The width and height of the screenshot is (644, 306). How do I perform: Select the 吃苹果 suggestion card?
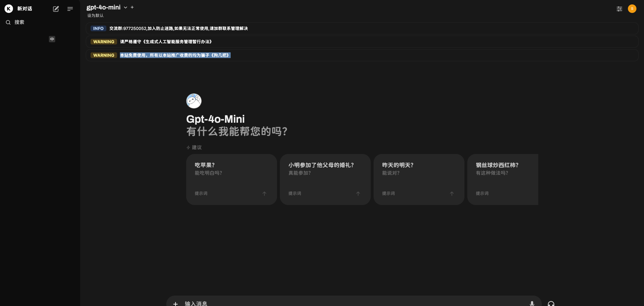(231, 179)
